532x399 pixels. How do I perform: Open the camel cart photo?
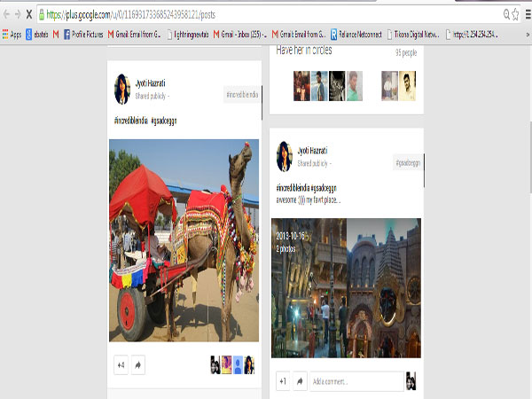[x=184, y=240]
